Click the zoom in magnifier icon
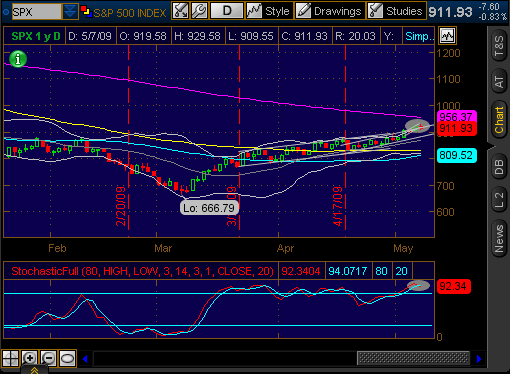This screenshot has height=374, width=510. click(29, 359)
